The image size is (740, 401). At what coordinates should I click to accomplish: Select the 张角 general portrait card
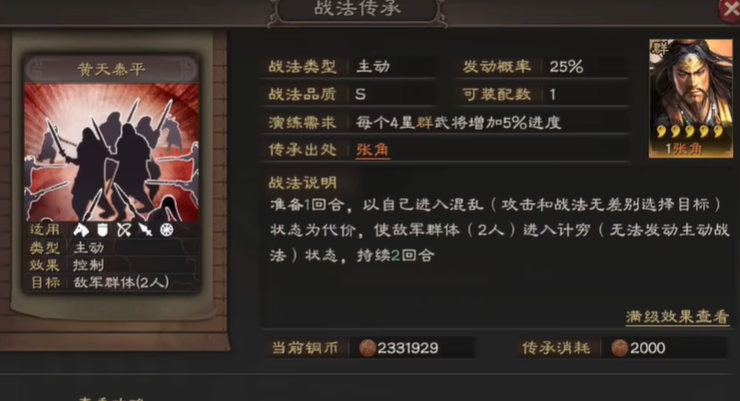pos(691,98)
